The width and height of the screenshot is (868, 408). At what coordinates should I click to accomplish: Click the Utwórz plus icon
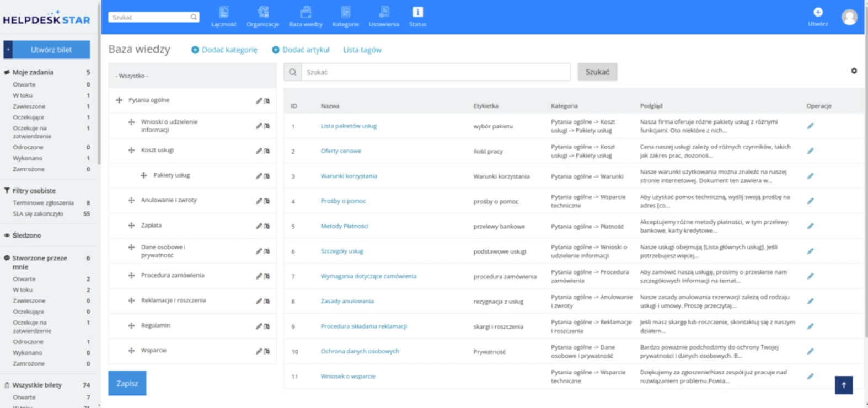point(818,12)
